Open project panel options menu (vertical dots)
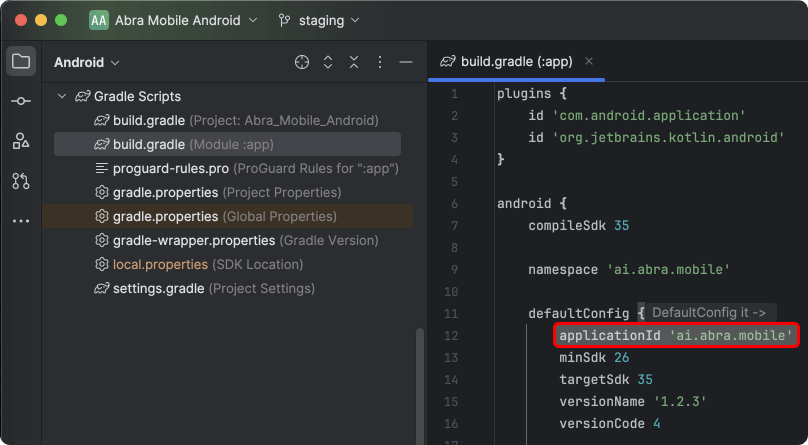 [380, 62]
